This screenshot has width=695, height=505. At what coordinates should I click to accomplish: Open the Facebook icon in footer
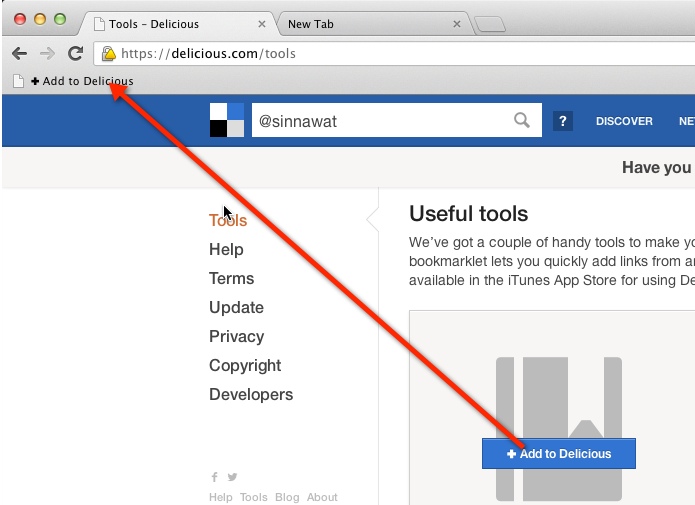pyautogui.click(x=215, y=477)
